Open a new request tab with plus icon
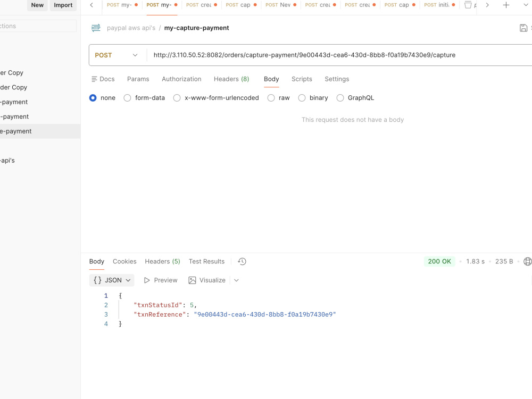The height and width of the screenshot is (399, 532). pos(506,5)
